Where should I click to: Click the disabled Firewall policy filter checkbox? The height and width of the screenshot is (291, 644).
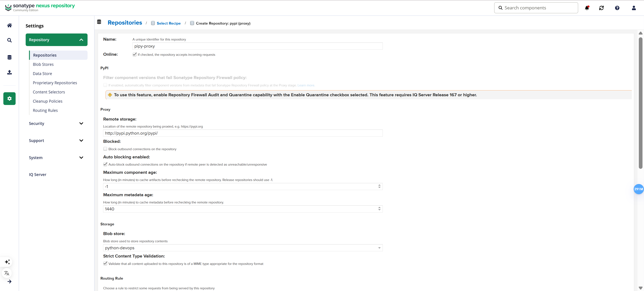click(x=105, y=85)
